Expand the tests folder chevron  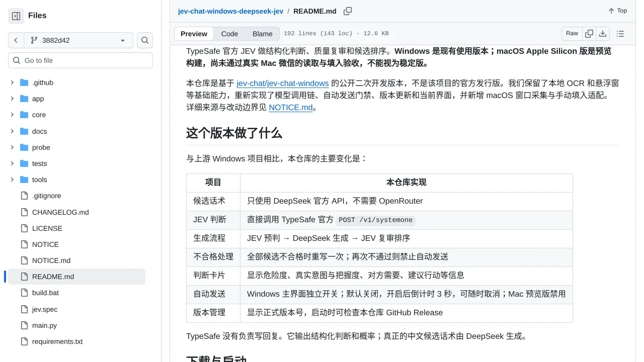(x=12, y=163)
